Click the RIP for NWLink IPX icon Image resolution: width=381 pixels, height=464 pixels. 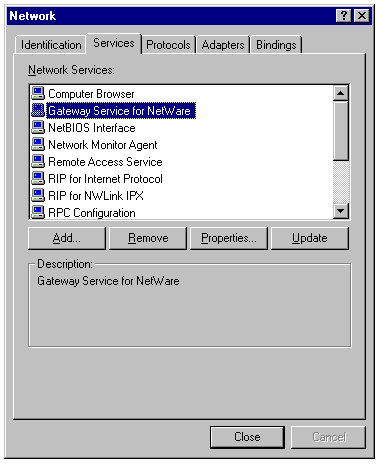[38, 195]
